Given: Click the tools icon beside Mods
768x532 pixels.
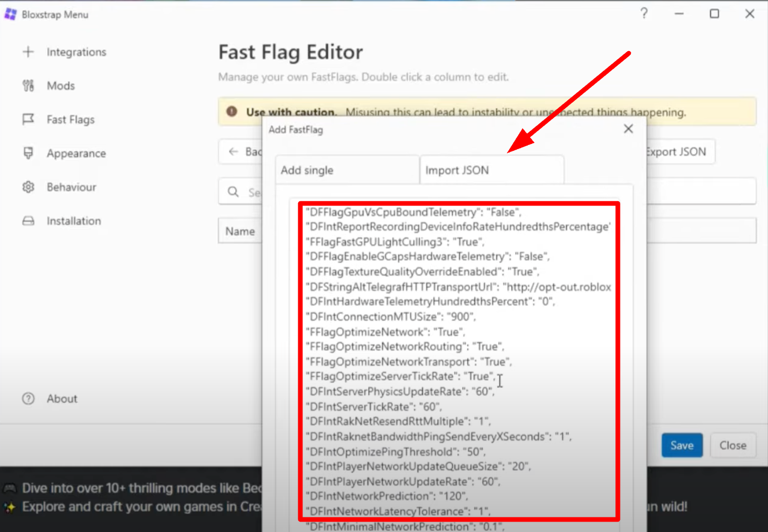Looking at the screenshot, I should click(28, 86).
